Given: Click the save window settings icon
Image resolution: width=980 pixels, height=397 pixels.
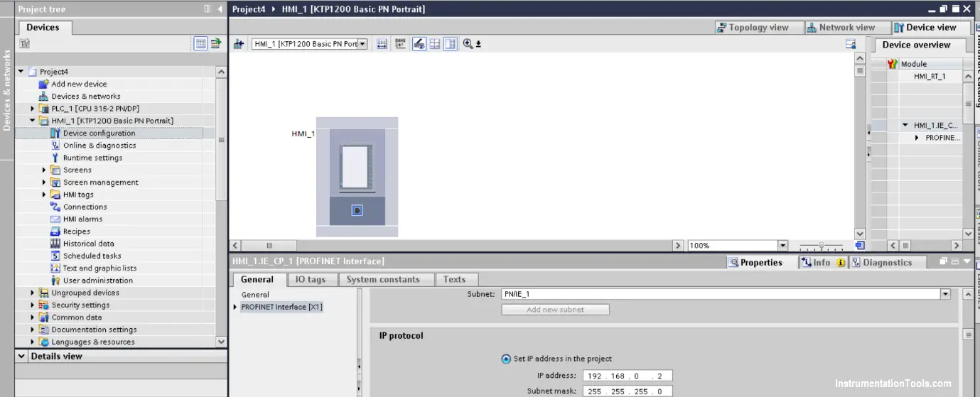Looking at the screenshot, I should click(851, 44).
